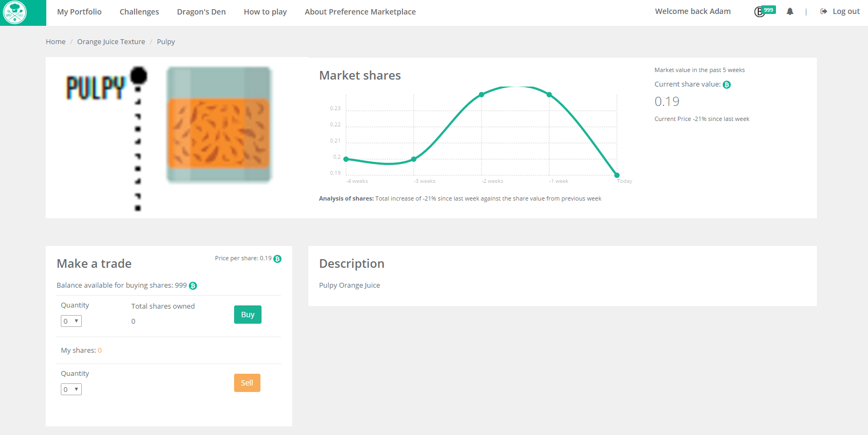Open Orange Juice Texture breadcrumb link

[111, 41]
